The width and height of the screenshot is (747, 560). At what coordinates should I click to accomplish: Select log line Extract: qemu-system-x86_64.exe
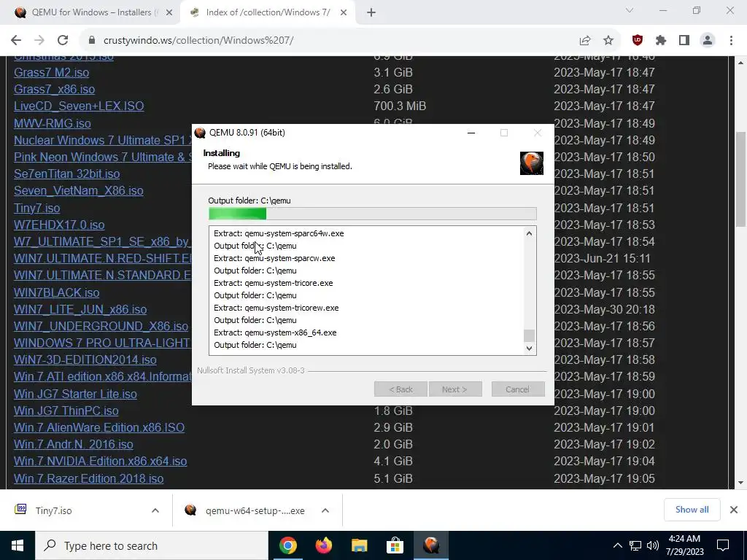pos(275,332)
